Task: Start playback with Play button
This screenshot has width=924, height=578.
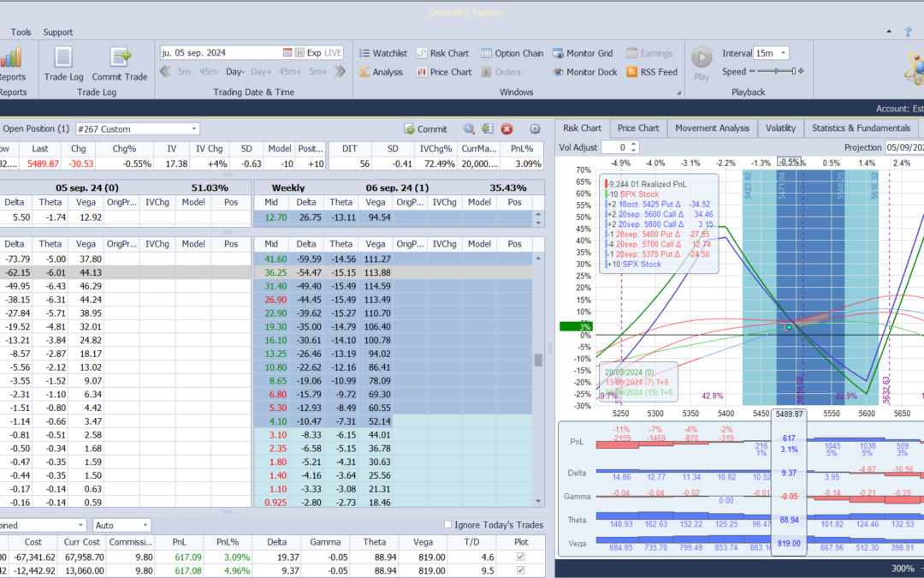Action: point(702,58)
